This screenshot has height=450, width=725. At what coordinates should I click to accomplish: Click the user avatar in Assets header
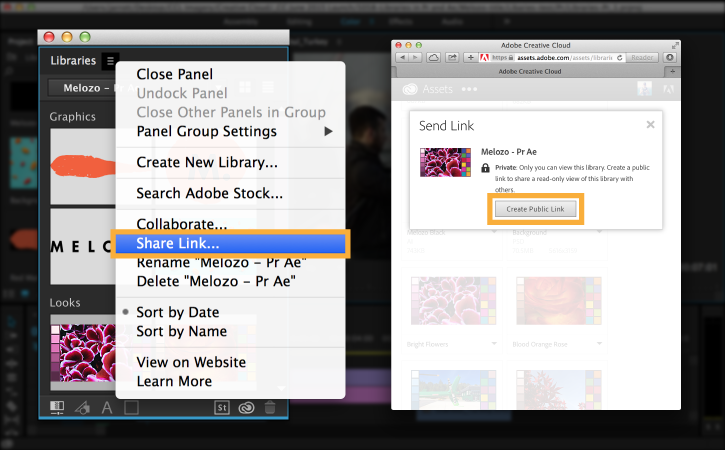(645, 89)
